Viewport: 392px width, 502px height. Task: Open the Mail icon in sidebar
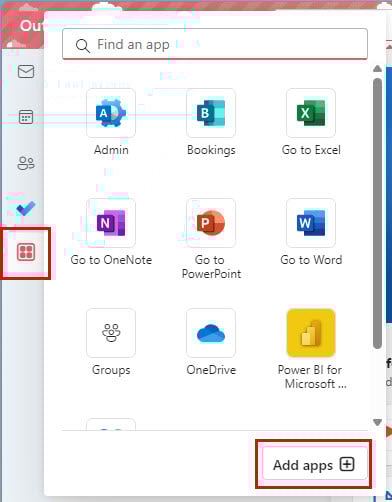tap(26, 71)
